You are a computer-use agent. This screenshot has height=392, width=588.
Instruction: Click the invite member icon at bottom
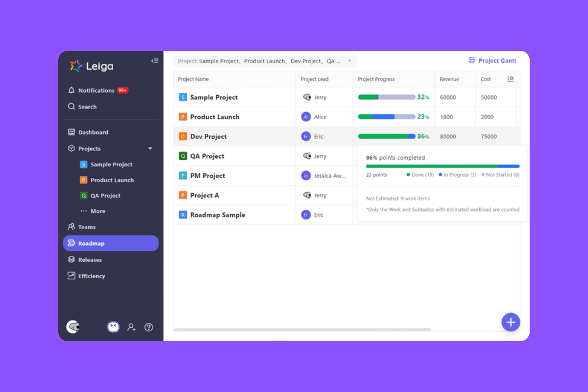pos(131,327)
